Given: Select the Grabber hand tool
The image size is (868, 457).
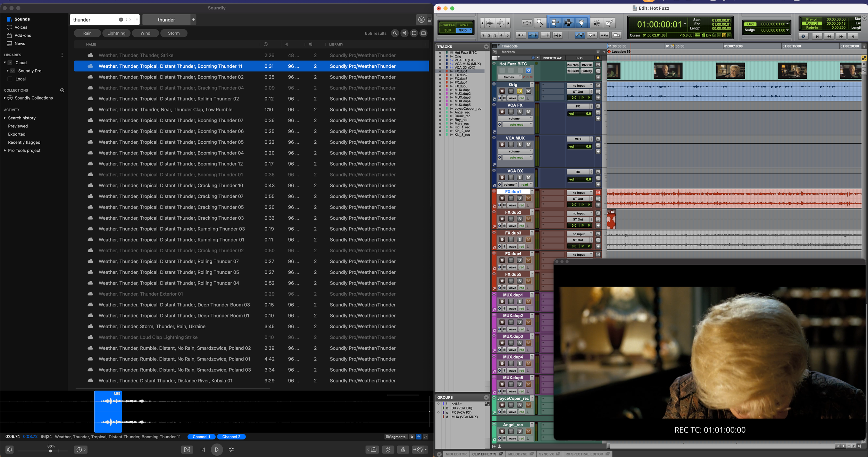Looking at the screenshot, I should pyautogui.click(x=581, y=23).
